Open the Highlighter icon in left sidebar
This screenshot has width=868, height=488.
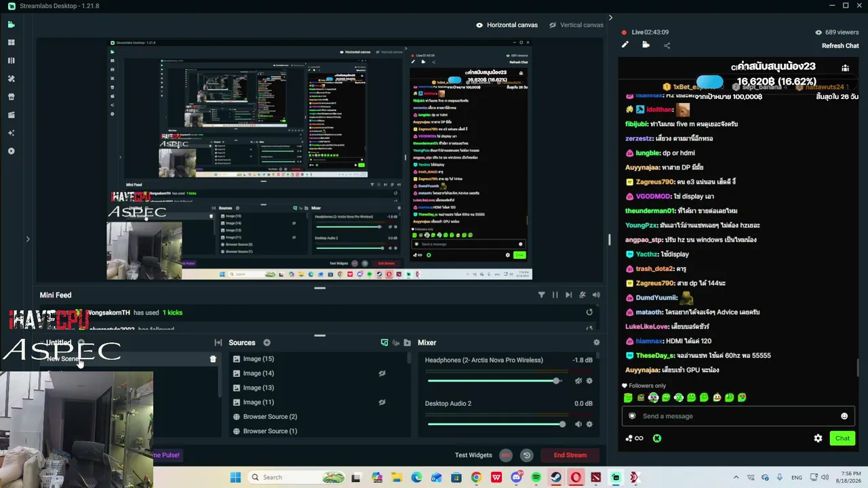(x=11, y=115)
